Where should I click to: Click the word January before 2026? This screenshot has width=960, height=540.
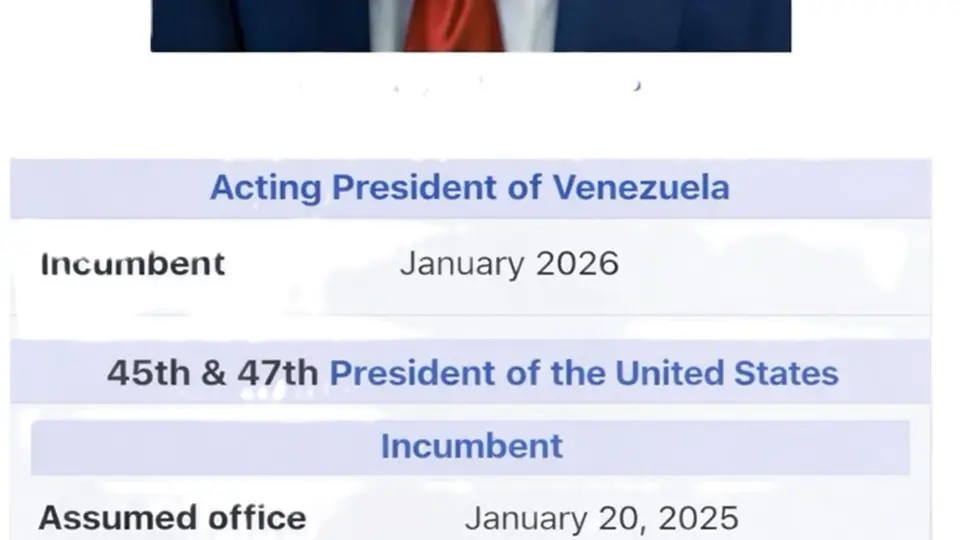pyautogui.click(x=462, y=264)
